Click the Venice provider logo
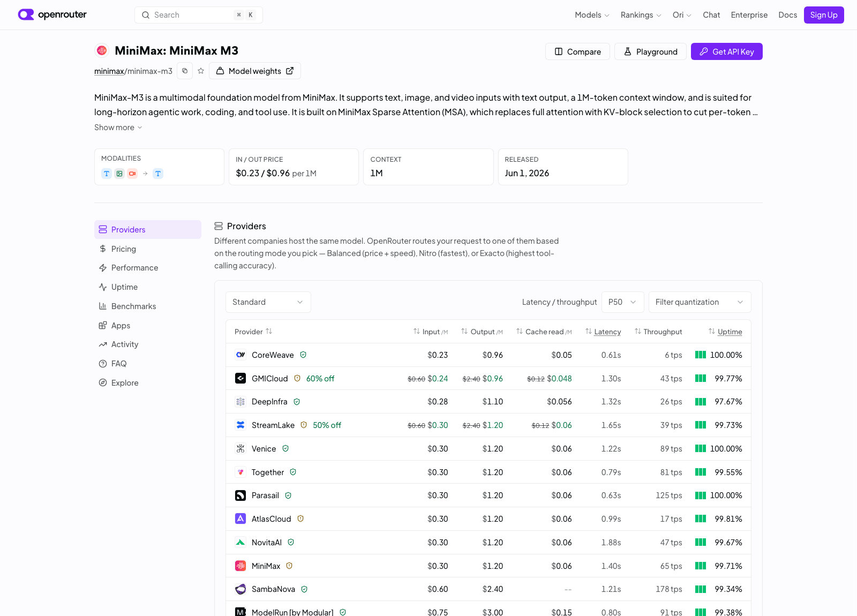Screen dimensions: 857x616 (240, 448)
